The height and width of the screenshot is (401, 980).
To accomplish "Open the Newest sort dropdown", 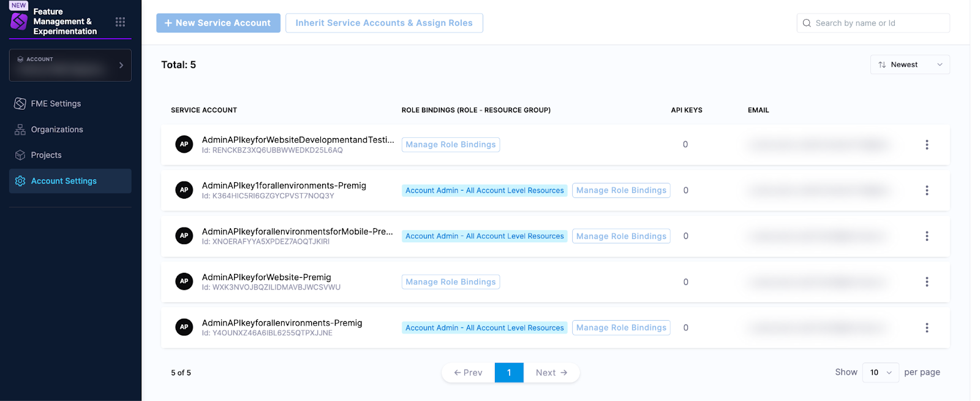I will (x=910, y=65).
